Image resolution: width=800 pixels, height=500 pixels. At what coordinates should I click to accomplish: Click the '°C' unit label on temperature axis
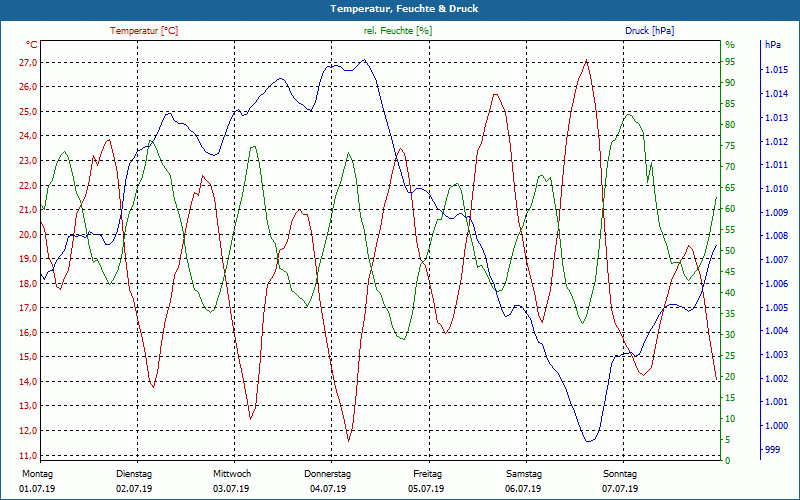[x=32, y=44]
